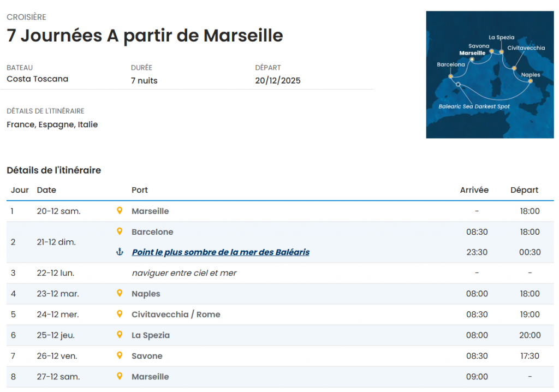Click the pin icon next to Savone
The width and height of the screenshot is (559, 392).
[120, 356]
